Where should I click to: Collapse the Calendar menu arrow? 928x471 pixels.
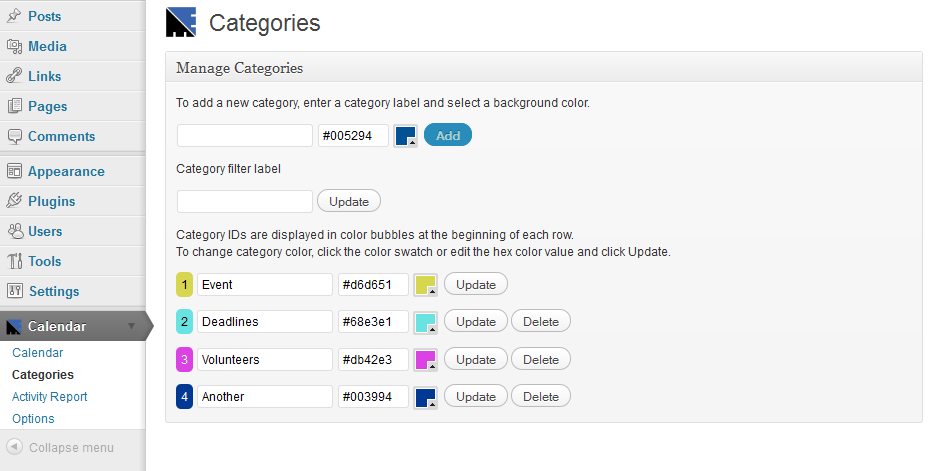(x=131, y=326)
